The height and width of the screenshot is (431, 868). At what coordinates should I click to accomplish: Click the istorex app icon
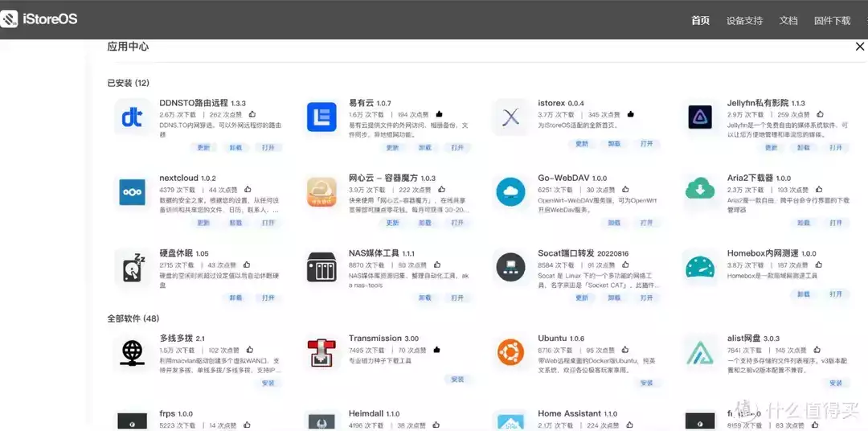click(x=510, y=117)
